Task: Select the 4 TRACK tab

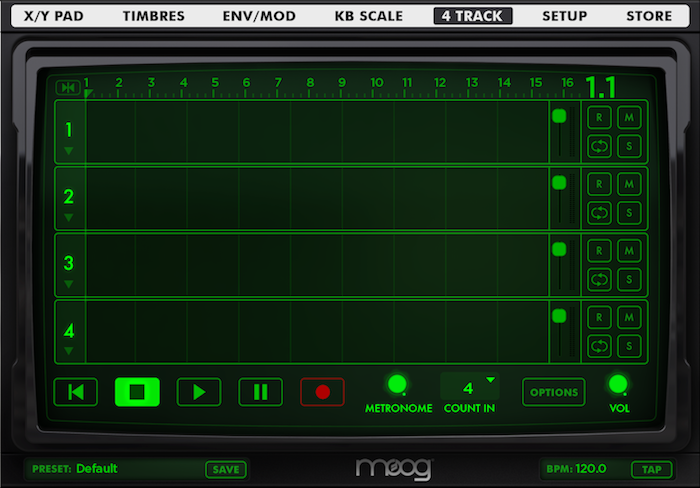Action: coord(473,16)
